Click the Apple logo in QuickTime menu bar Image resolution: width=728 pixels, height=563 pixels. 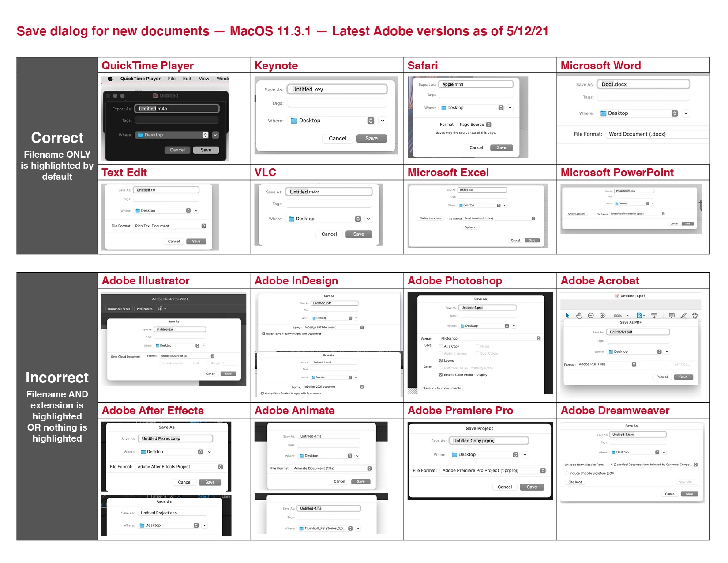[110, 79]
